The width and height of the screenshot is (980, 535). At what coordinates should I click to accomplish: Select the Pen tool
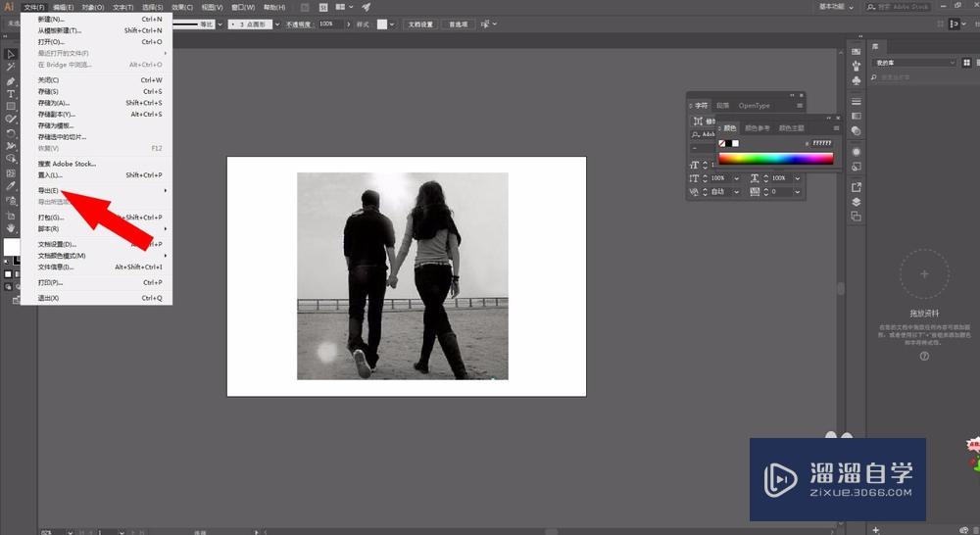11,81
